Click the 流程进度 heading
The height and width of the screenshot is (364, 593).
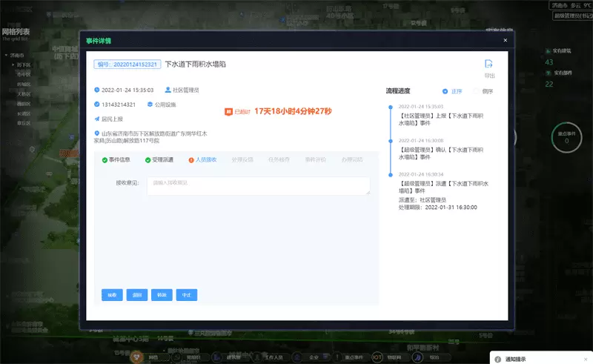pos(398,90)
